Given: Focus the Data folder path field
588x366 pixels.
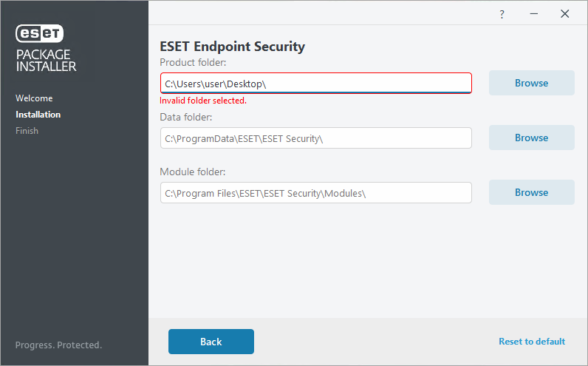Looking at the screenshot, I should [x=316, y=138].
